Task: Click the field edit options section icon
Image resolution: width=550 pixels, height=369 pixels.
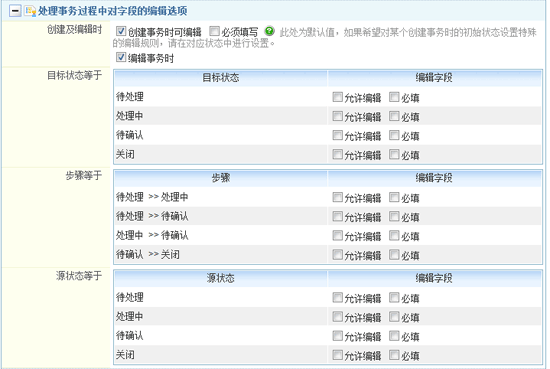Action: [30, 11]
